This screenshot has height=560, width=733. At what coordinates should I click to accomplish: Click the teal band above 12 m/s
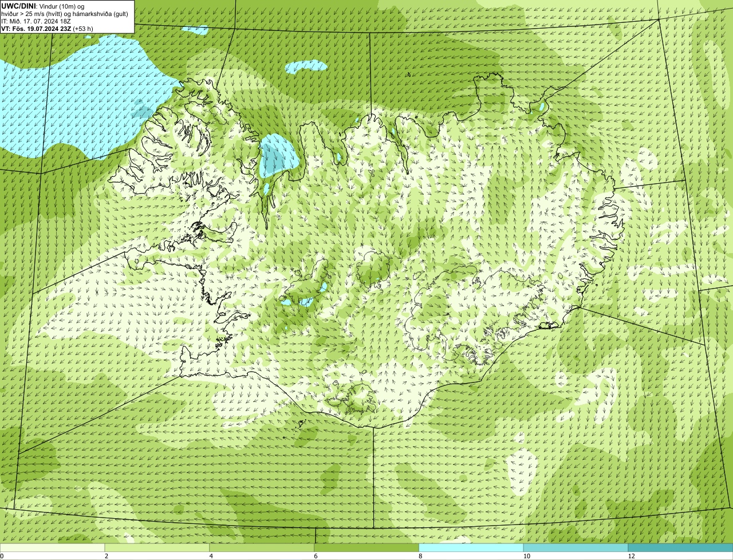pyautogui.click(x=680, y=547)
